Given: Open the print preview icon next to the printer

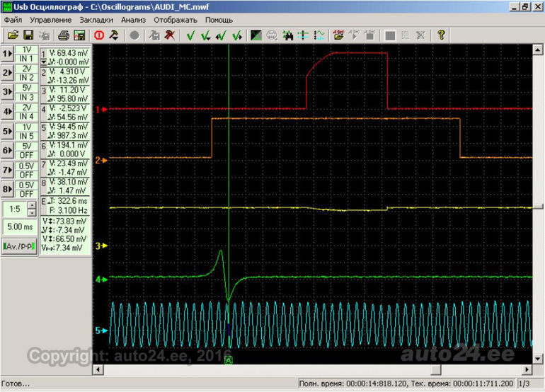Looking at the screenshot, I should coord(79,35).
